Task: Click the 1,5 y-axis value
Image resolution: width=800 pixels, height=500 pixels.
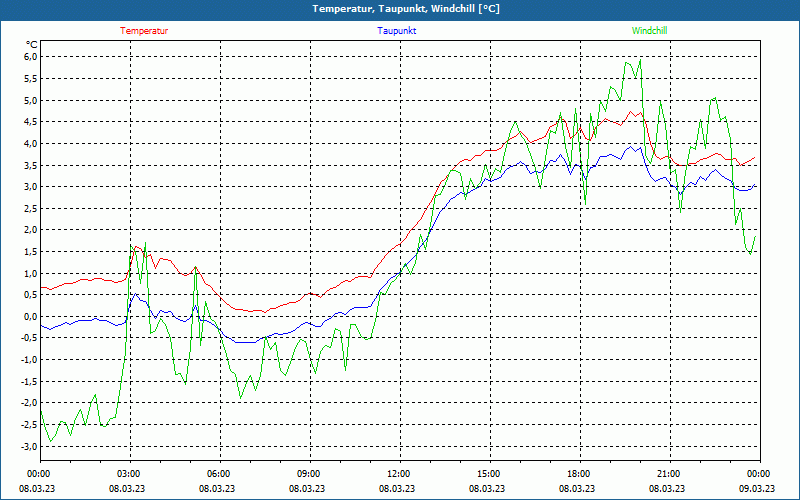Action: click(x=31, y=252)
